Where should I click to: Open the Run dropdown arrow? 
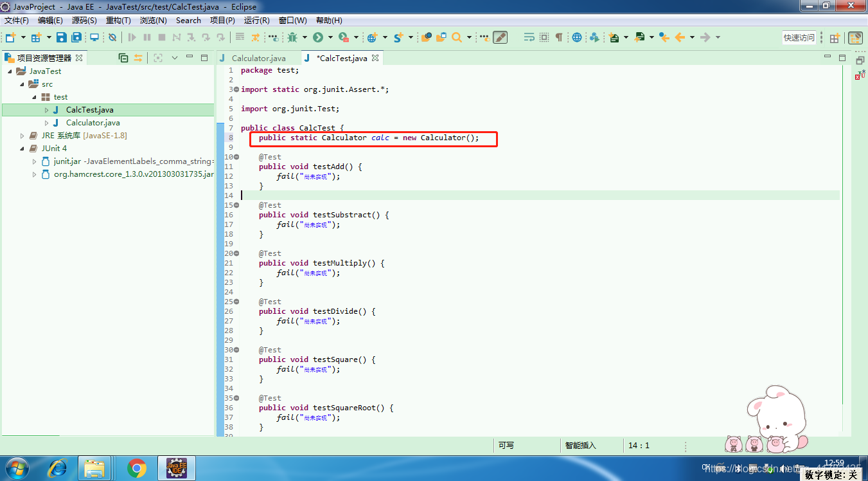click(330, 37)
